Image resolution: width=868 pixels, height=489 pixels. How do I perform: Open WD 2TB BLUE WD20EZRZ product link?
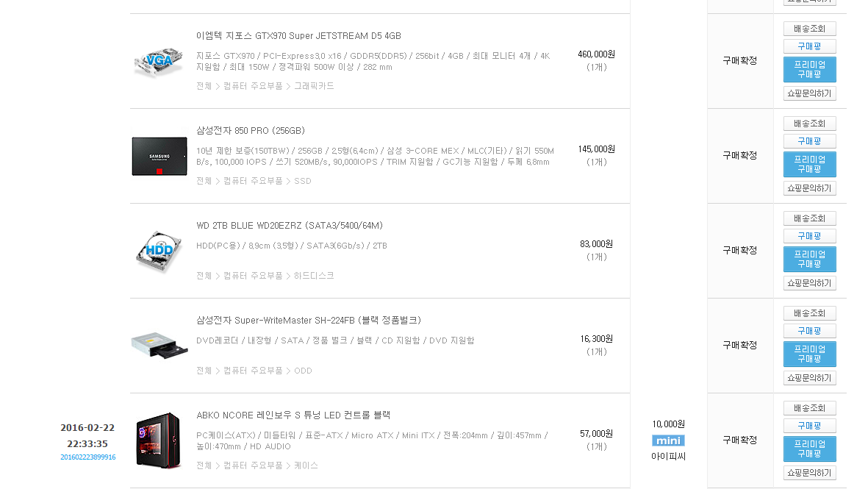tap(289, 226)
